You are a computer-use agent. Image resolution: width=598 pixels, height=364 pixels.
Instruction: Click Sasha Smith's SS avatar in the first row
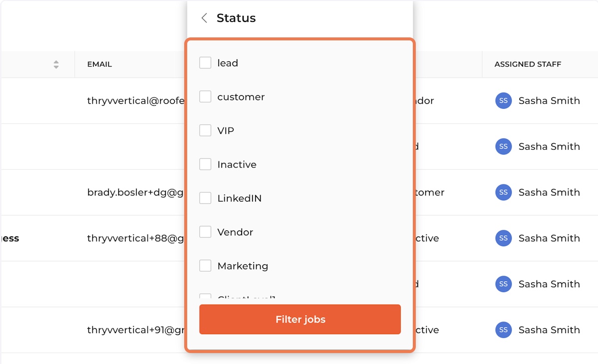504,101
